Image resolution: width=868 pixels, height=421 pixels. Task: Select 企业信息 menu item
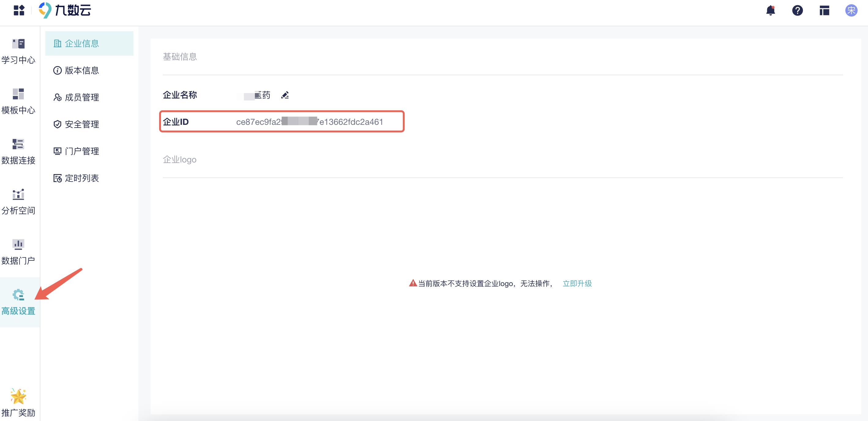click(82, 43)
